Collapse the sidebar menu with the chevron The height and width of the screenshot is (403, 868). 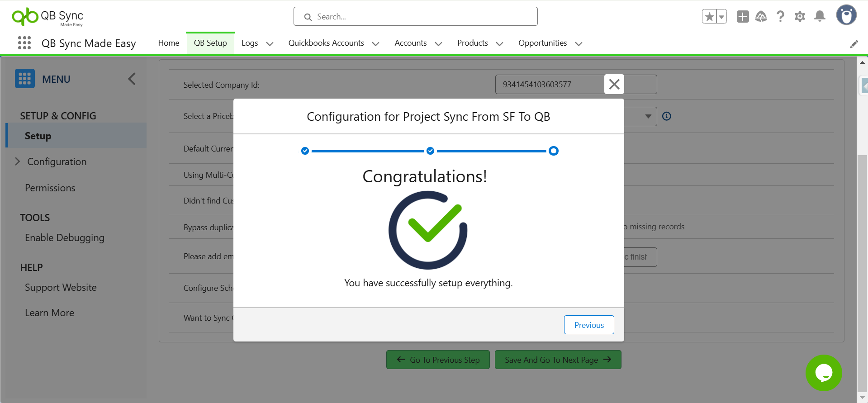132,79
